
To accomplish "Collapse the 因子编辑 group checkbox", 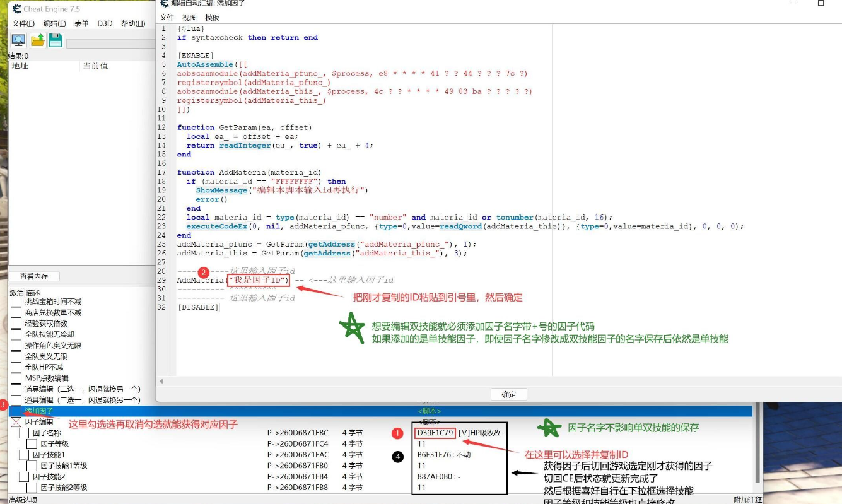I will (x=16, y=422).
